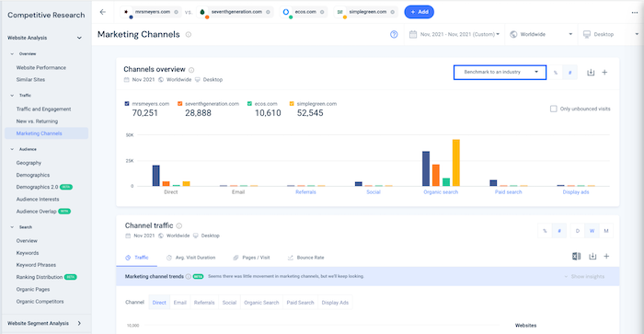Open Audience Overlap in sidebar
The width and height of the screenshot is (644, 334).
[36, 212]
